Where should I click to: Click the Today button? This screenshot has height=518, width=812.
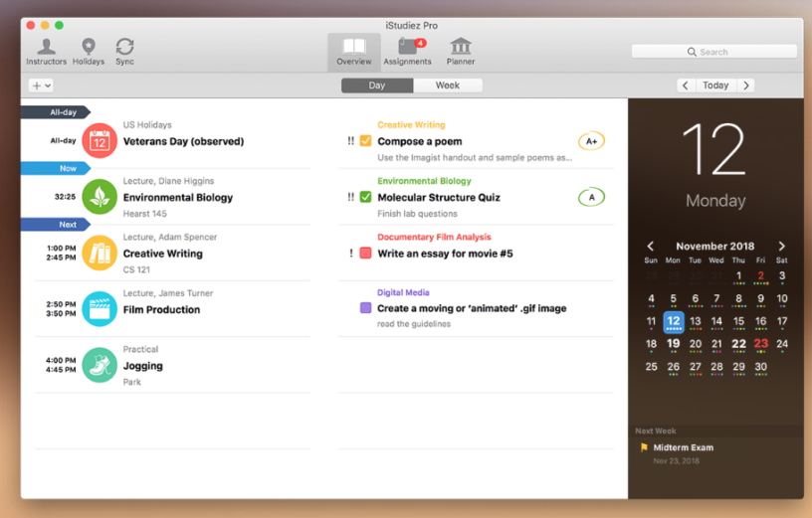(715, 86)
